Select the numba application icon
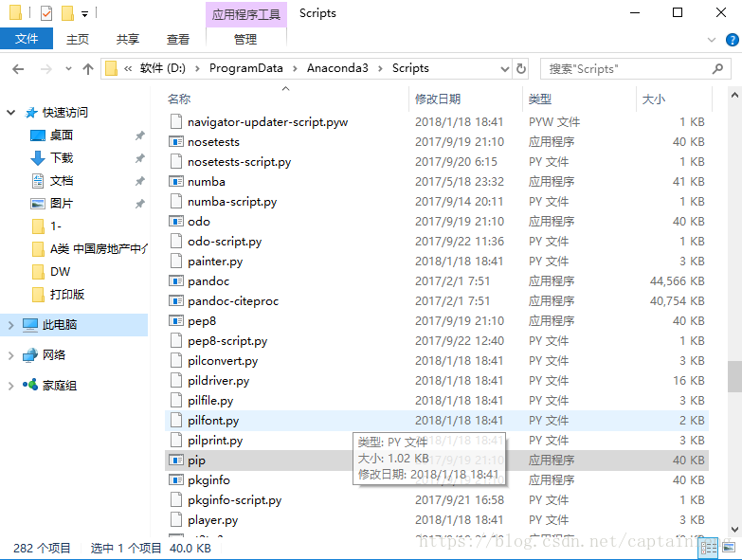The width and height of the screenshot is (742, 560). point(176,181)
